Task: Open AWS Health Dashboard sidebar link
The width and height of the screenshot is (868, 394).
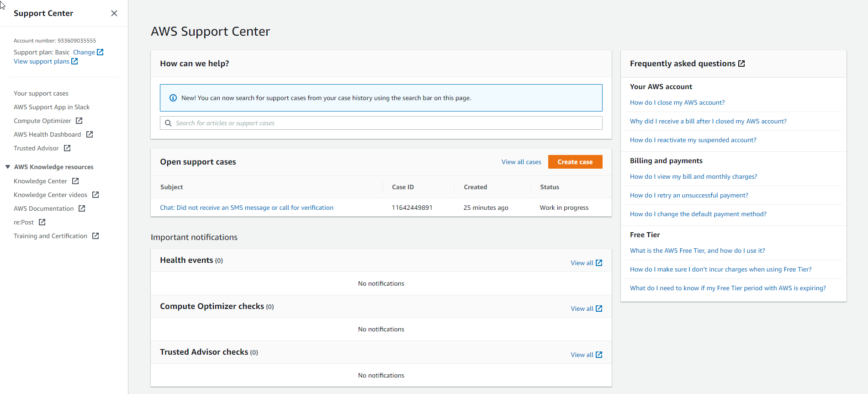Action: click(x=48, y=134)
